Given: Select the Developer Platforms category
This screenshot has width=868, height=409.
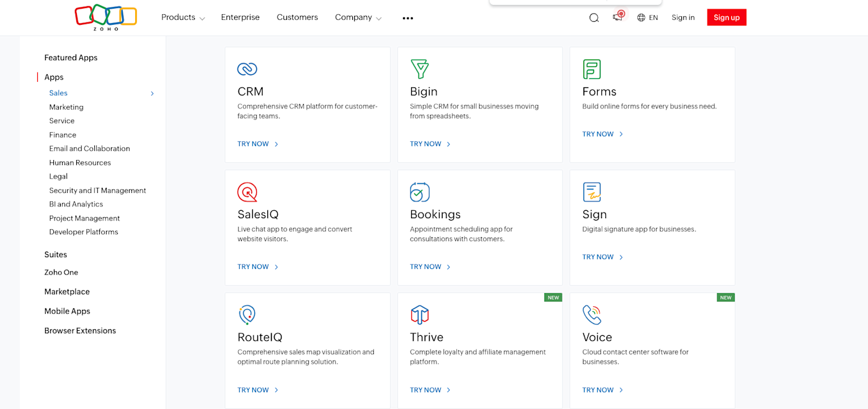Looking at the screenshot, I should pos(84,232).
